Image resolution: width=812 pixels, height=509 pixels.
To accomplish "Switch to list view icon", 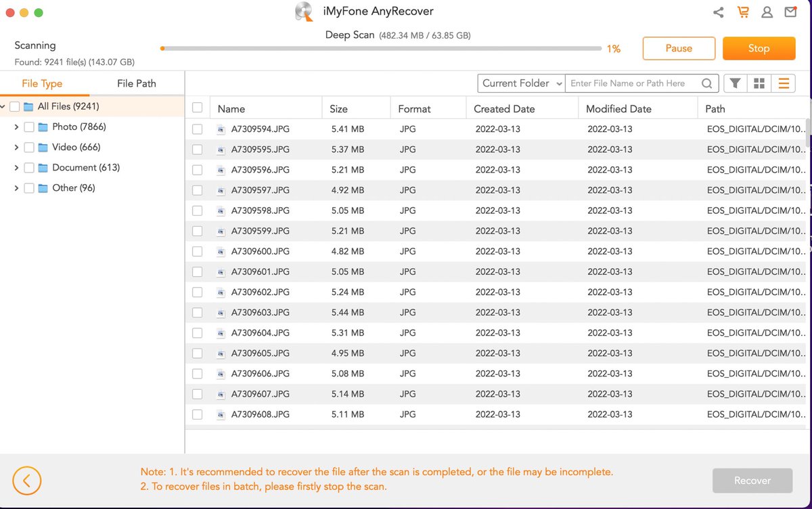I will [x=784, y=83].
